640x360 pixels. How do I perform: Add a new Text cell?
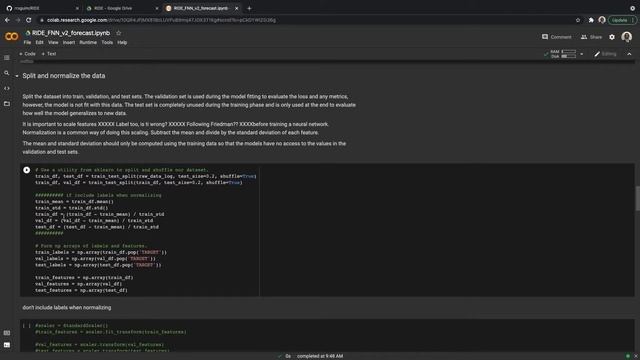[x=49, y=54]
